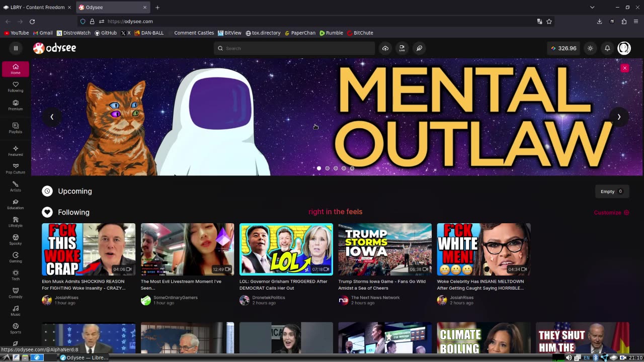The height and width of the screenshot is (362, 644).
Task: Close the Odysee browser tab
Action: 145,8
